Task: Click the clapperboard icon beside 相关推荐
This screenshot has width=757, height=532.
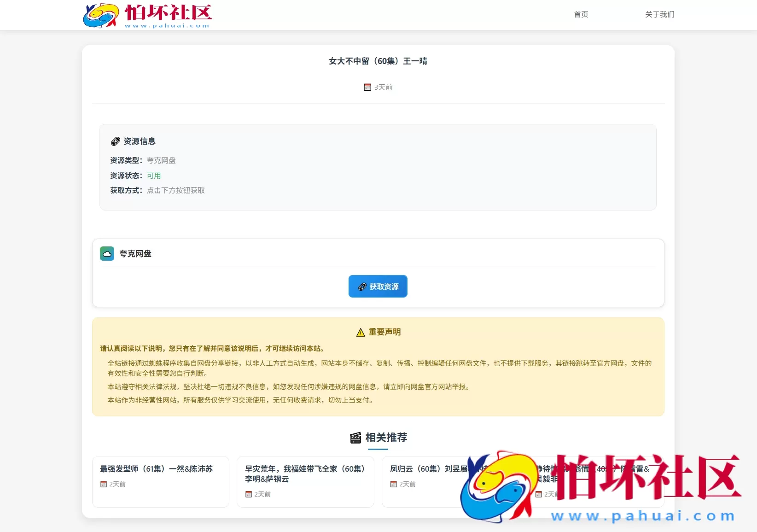Action: (355, 438)
